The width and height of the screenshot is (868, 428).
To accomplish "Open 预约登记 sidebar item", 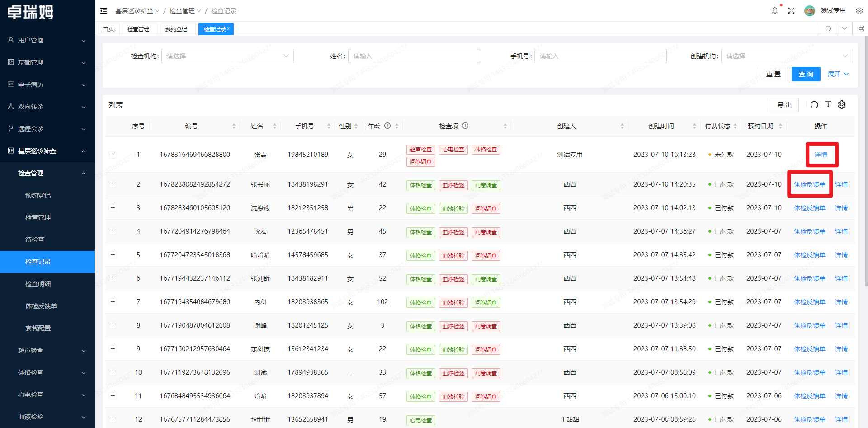I will (47, 195).
